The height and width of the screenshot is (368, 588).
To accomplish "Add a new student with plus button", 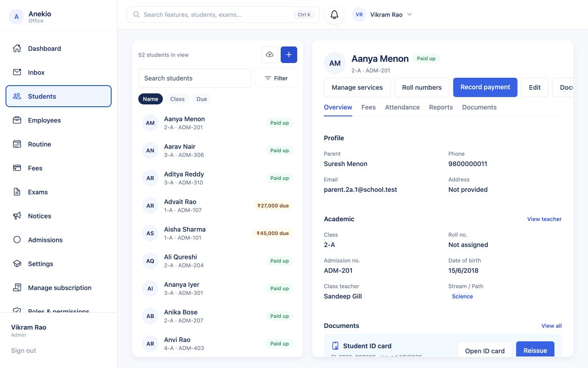I will click(289, 55).
